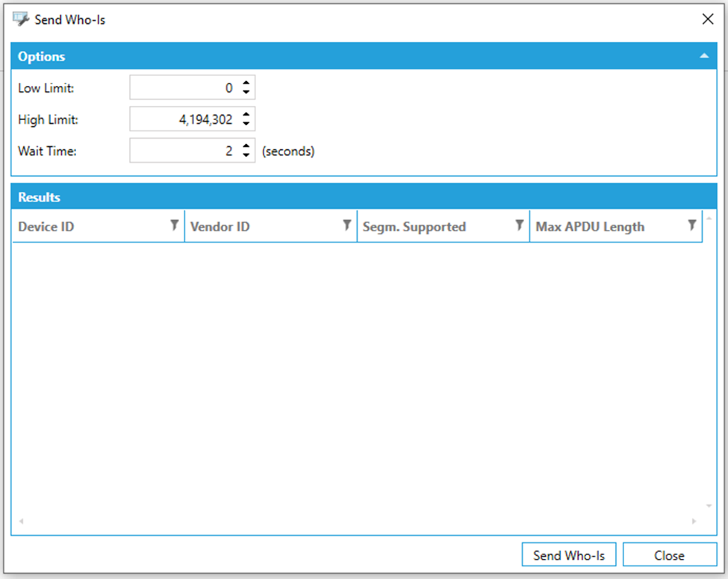Click the Send Who-Is window title icon

tap(22, 19)
